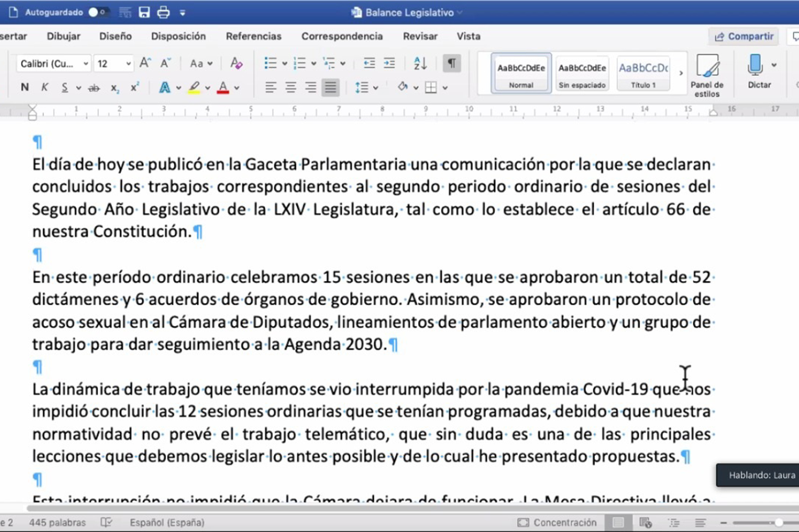The width and height of the screenshot is (799, 532).
Task: Apply the red font color swatch
Action: (223, 88)
